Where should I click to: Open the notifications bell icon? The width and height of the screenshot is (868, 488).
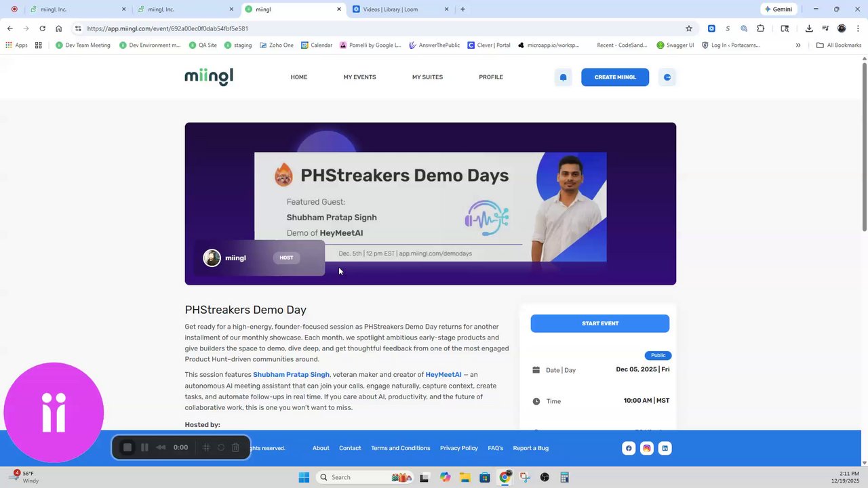click(x=563, y=77)
